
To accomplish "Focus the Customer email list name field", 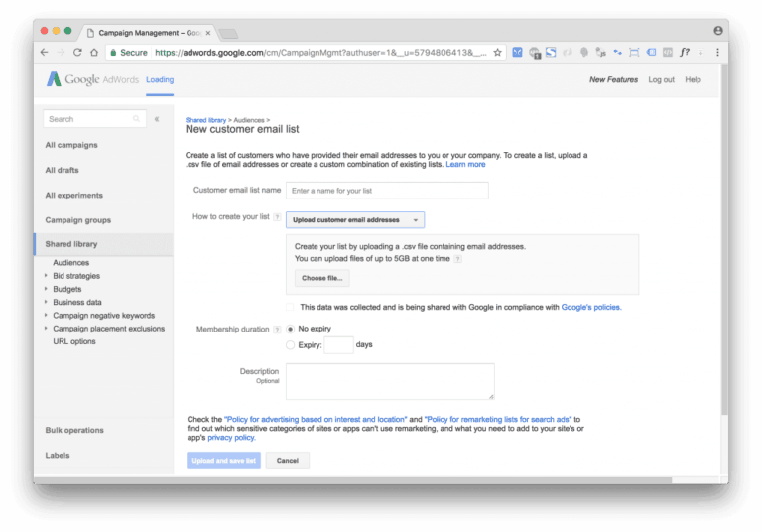I will 387,191.
